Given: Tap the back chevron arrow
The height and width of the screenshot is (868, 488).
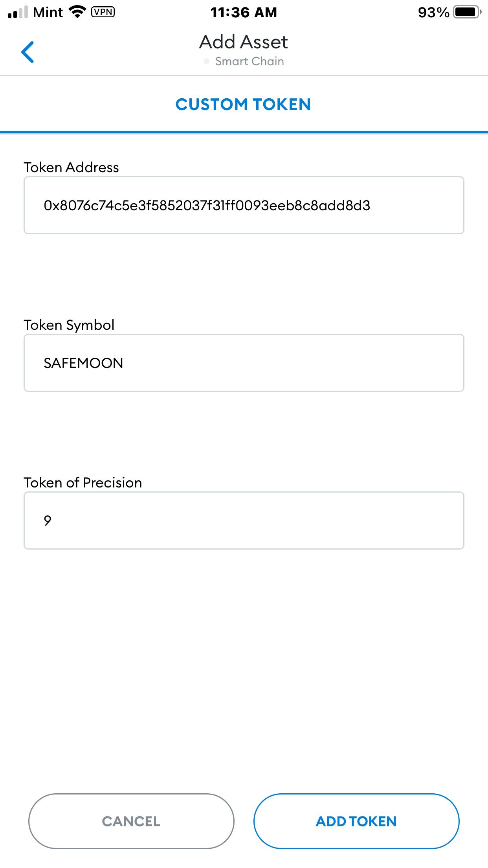Looking at the screenshot, I should [28, 51].
